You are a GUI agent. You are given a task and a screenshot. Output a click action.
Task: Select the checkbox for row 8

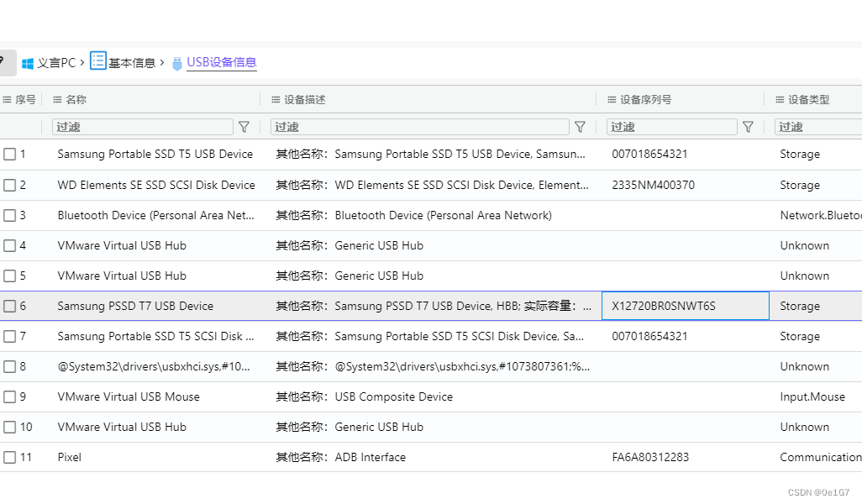pos(9,366)
